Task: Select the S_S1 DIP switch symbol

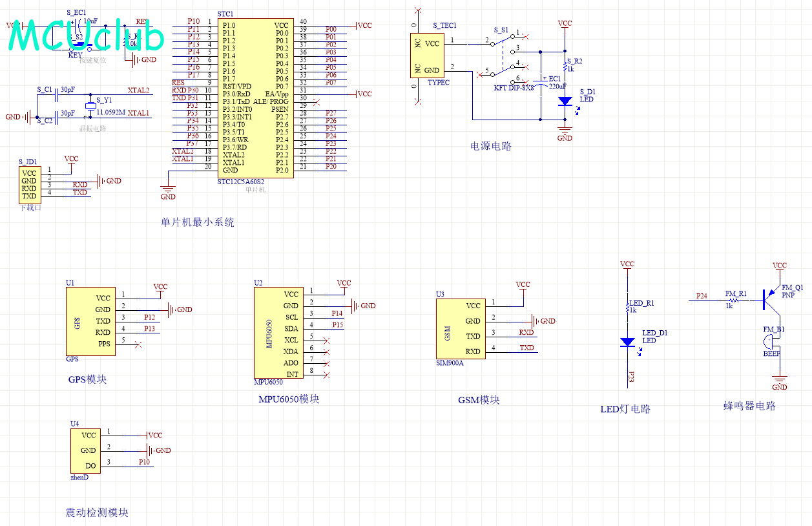Action: pyautogui.click(x=502, y=58)
